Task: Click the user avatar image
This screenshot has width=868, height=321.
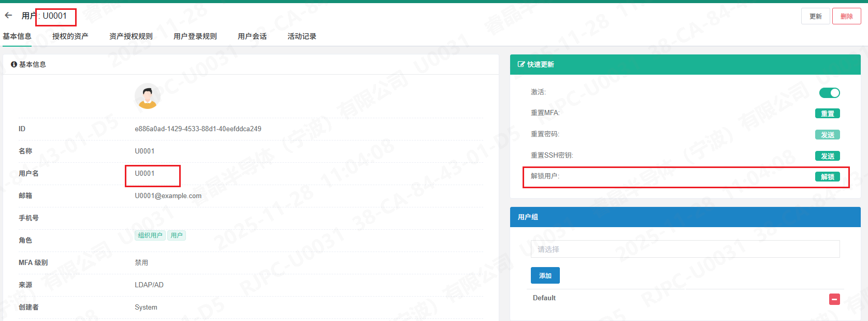Action: tap(148, 96)
